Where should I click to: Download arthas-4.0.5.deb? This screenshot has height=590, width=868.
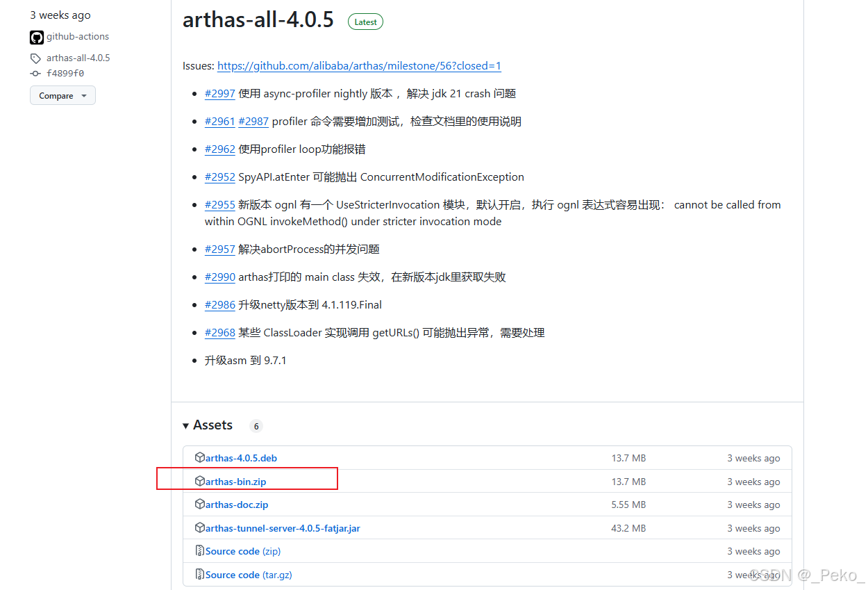pos(241,458)
